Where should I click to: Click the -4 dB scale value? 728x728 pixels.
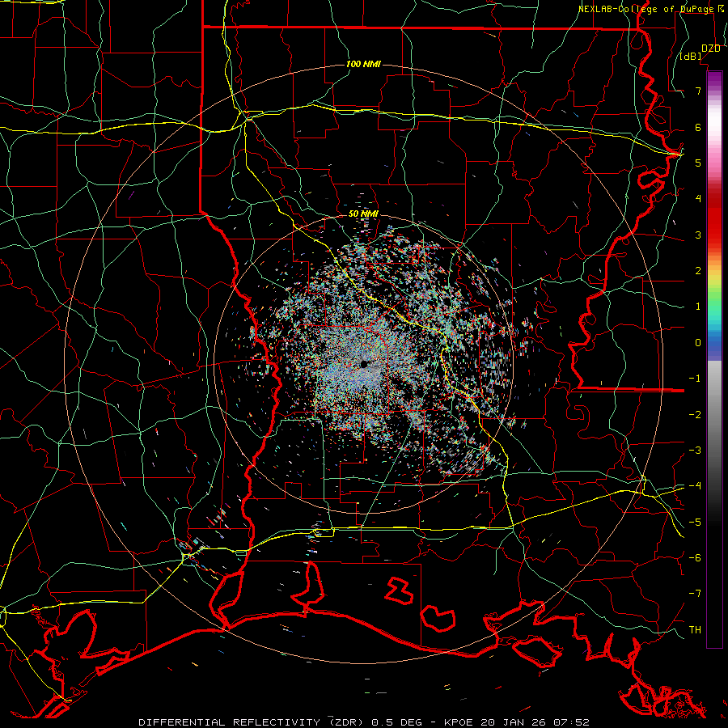(x=695, y=486)
